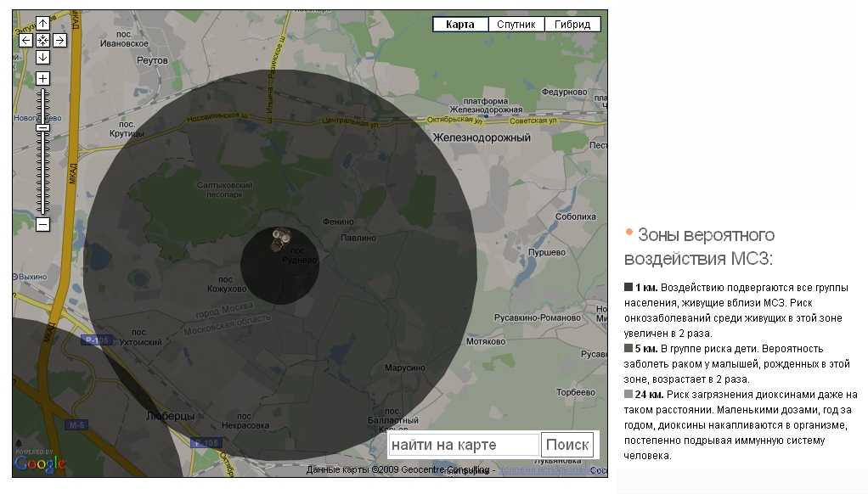Screen dimensions: 868x494
Task: Click the Русавкино-Романово label
Action: [x=538, y=317]
